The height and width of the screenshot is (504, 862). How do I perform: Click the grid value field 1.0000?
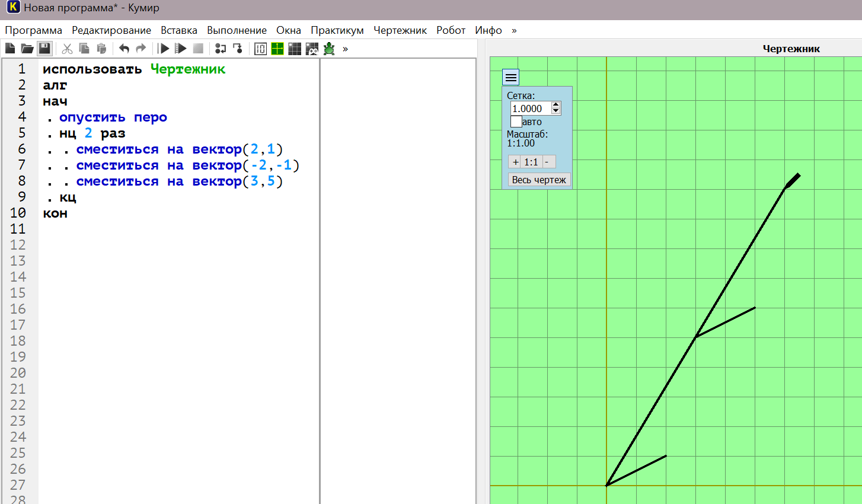(531, 109)
